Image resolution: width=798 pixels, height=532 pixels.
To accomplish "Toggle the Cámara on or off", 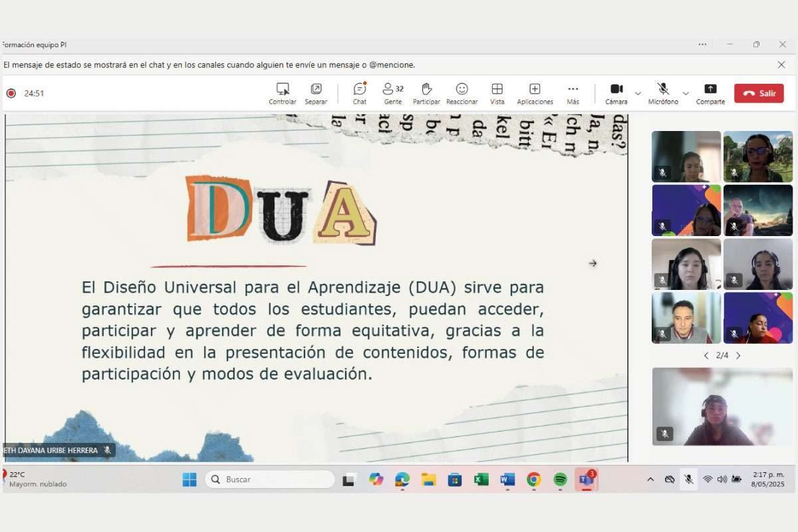I will [616, 93].
